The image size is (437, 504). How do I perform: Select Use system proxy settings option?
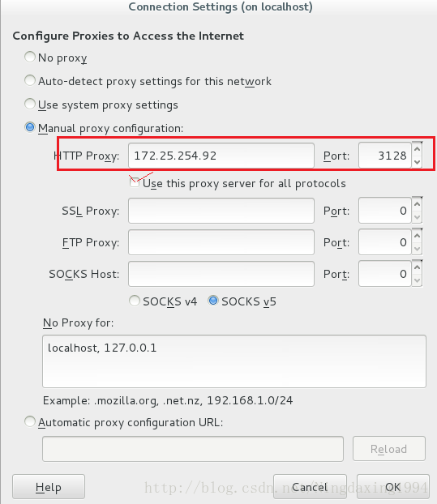pyautogui.click(x=29, y=105)
